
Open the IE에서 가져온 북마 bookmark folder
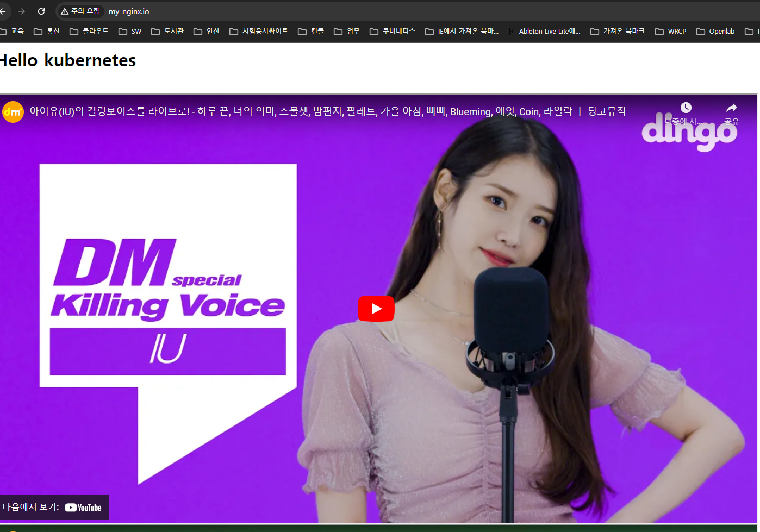point(462,32)
